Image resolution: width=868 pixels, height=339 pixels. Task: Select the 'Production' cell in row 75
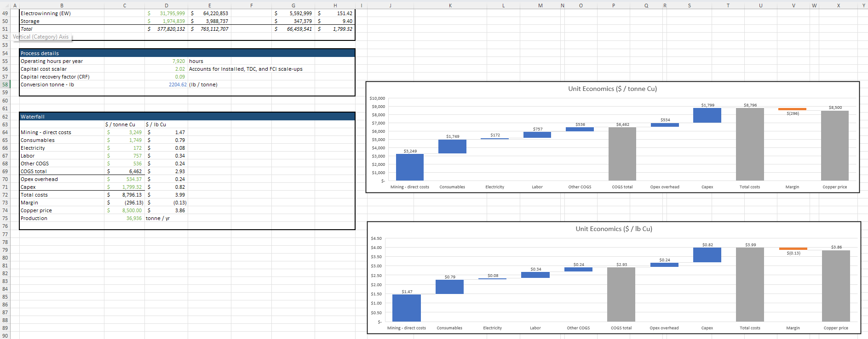tap(62, 218)
